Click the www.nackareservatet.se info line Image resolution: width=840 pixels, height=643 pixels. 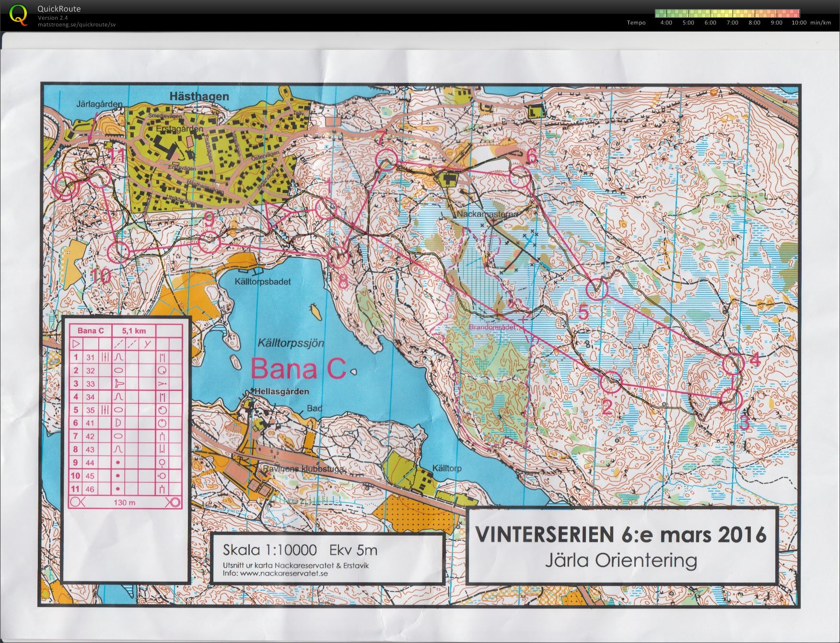pyautogui.click(x=275, y=573)
